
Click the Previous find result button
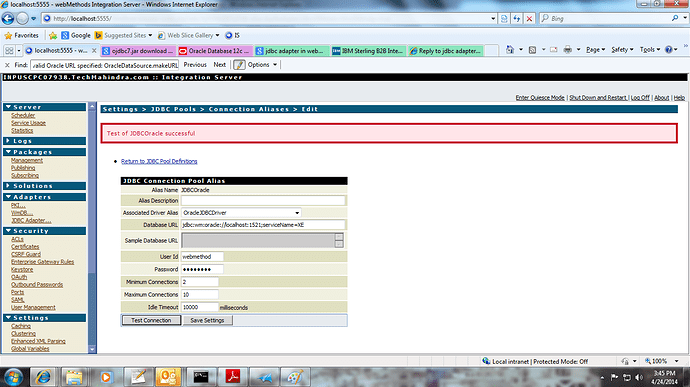point(195,65)
